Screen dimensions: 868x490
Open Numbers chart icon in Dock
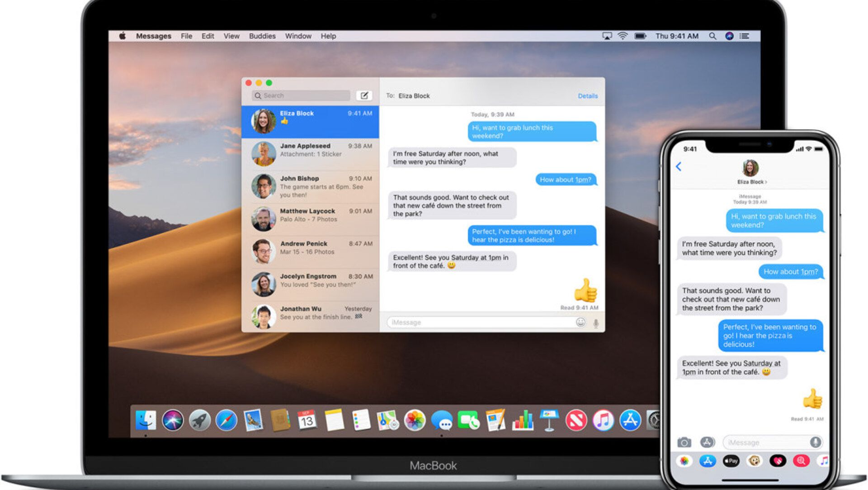pyautogui.click(x=523, y=420)
